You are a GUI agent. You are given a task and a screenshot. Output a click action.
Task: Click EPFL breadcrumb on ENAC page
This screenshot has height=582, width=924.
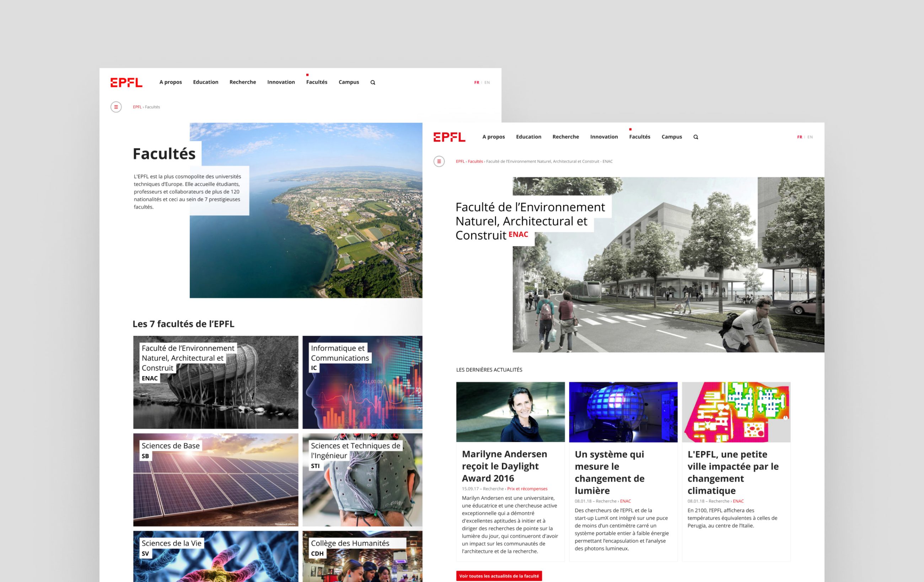[x=460, y=162]
